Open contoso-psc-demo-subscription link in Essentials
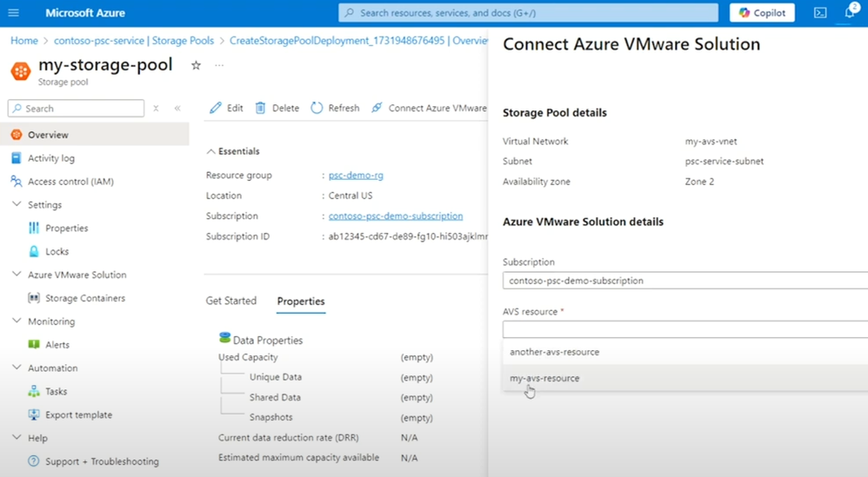Screen dimensions: 868x477 (x=396, y=216)
